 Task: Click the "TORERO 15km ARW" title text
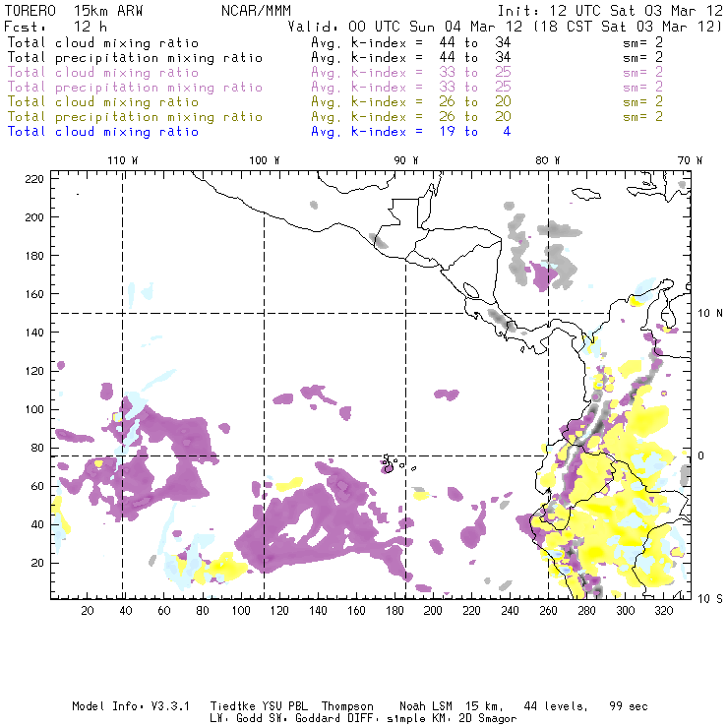point(74,11)
